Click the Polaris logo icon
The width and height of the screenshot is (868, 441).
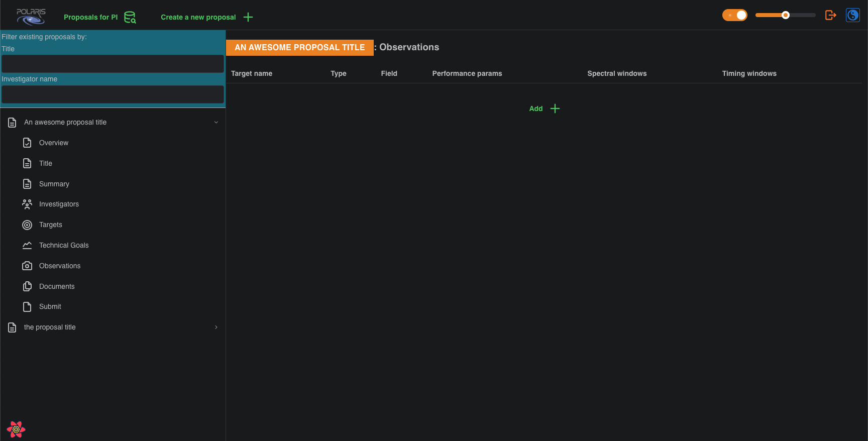pos(31,17)
